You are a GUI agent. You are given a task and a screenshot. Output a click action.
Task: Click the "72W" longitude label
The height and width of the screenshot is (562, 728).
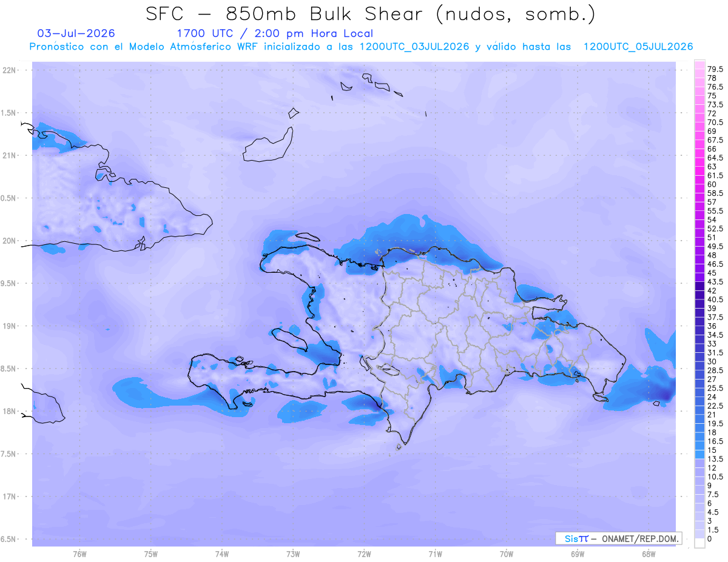point(364,554)
